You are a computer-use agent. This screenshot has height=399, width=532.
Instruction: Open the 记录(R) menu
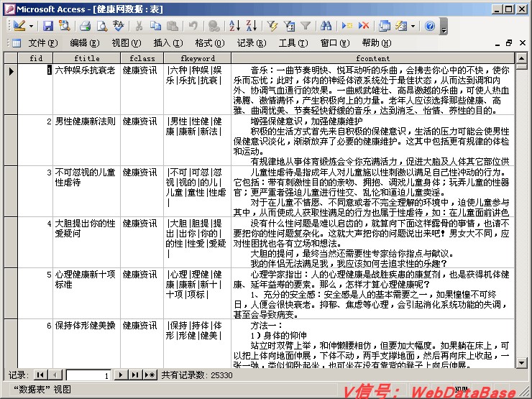tap(252, 43)
